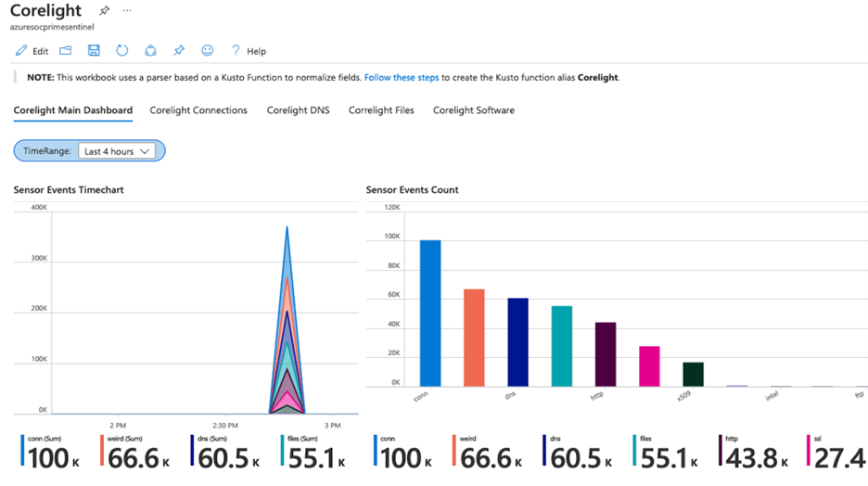Image resolution: width=868 pixels, height=486 pixels.
Task: Click the TimeRange: label
Action: pos(47,151)
